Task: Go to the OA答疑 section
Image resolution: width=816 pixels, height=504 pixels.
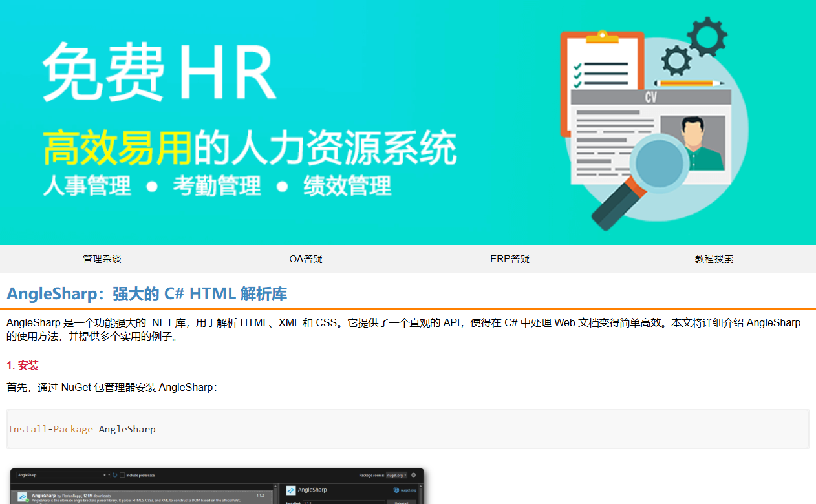Action: point(306,259)
